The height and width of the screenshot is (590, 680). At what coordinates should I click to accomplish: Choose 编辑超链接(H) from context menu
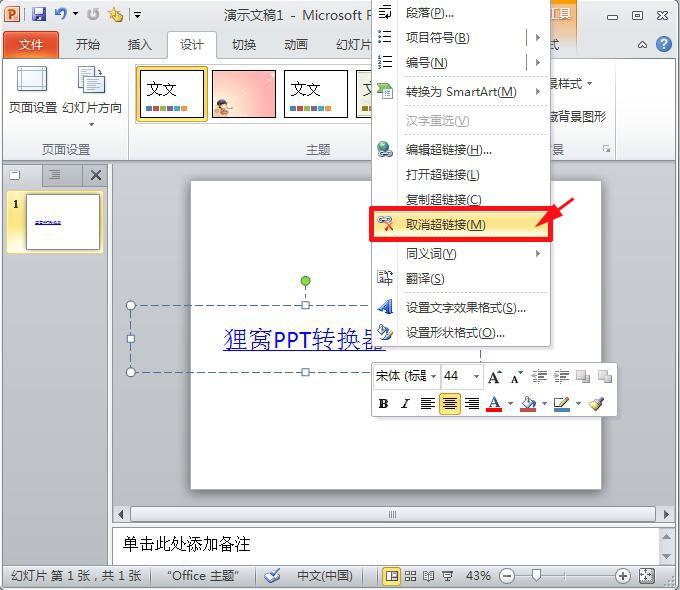pos(461,150)
